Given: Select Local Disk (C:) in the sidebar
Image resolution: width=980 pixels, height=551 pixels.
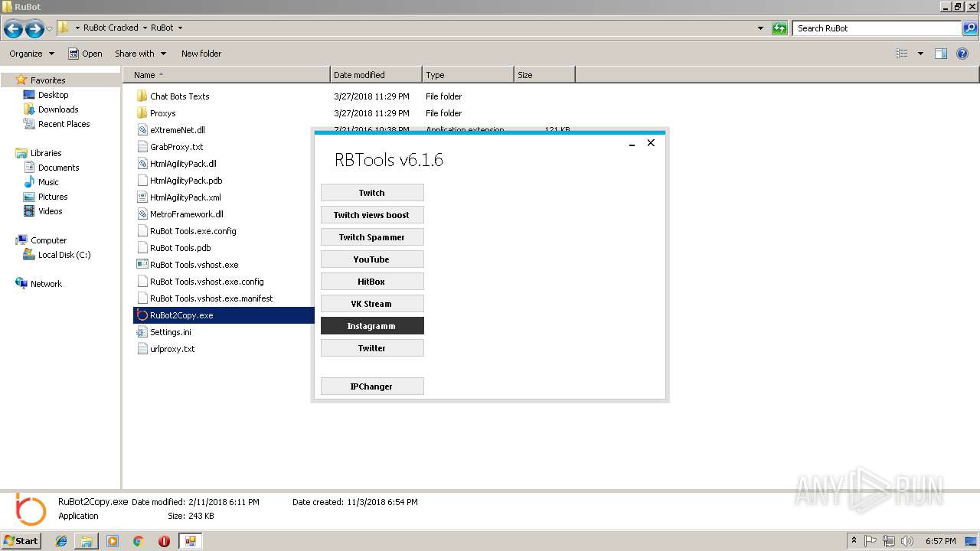Looking at the screenshot, I should 64,255.
